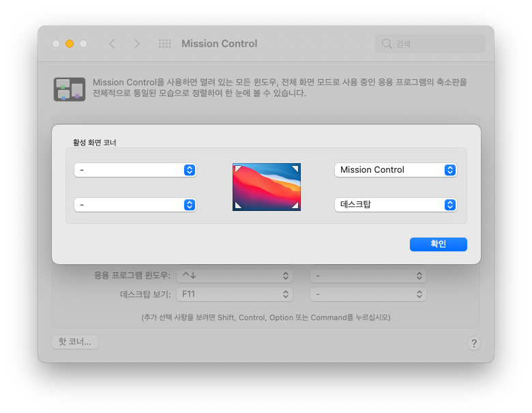Open the top-left hot corner dropdown
532x413 pixels.
click(135, 170)
